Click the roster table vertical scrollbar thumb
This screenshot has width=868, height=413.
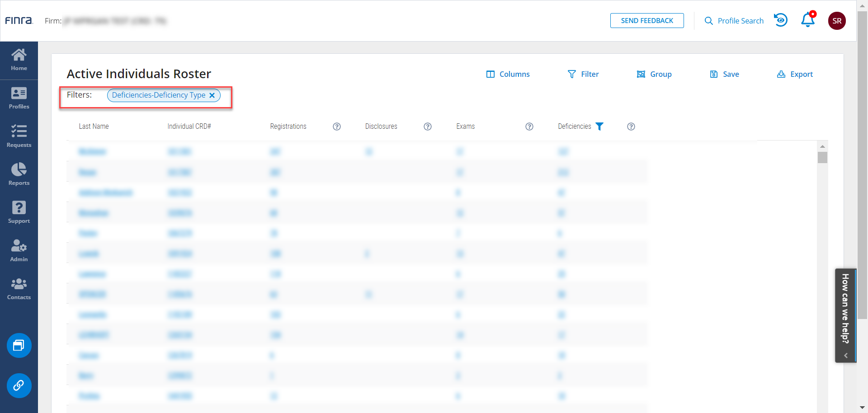pos(822,158)
